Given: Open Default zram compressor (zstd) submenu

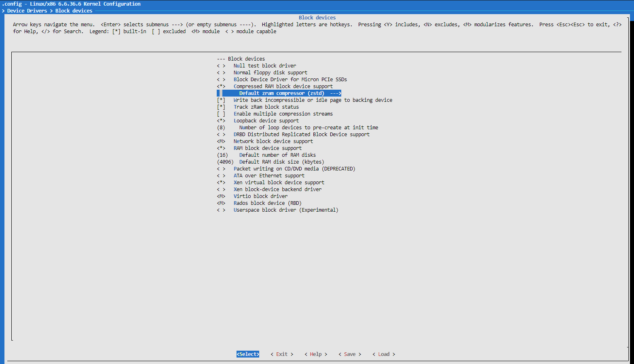Looking at the screenshot, I should click(281, 93).
